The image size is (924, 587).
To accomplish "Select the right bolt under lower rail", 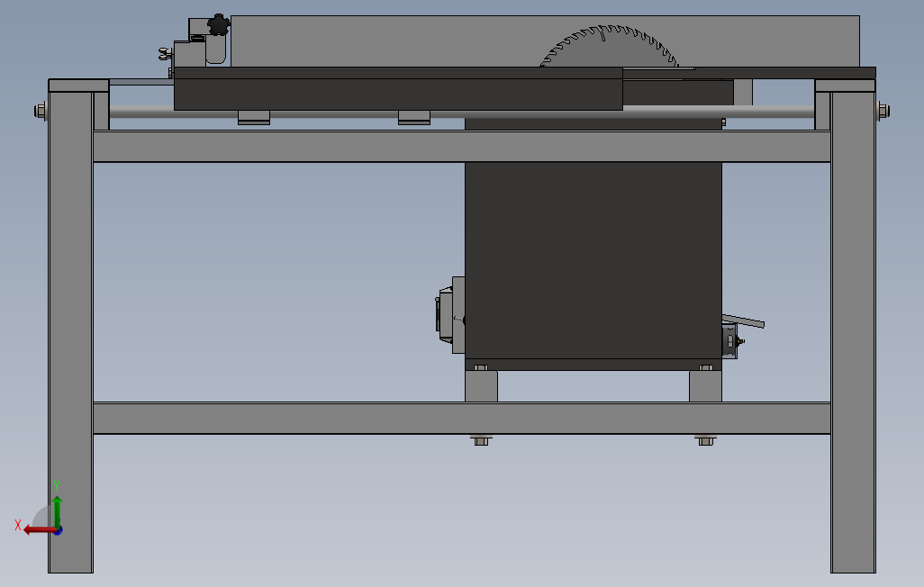I will pos(705,439).
